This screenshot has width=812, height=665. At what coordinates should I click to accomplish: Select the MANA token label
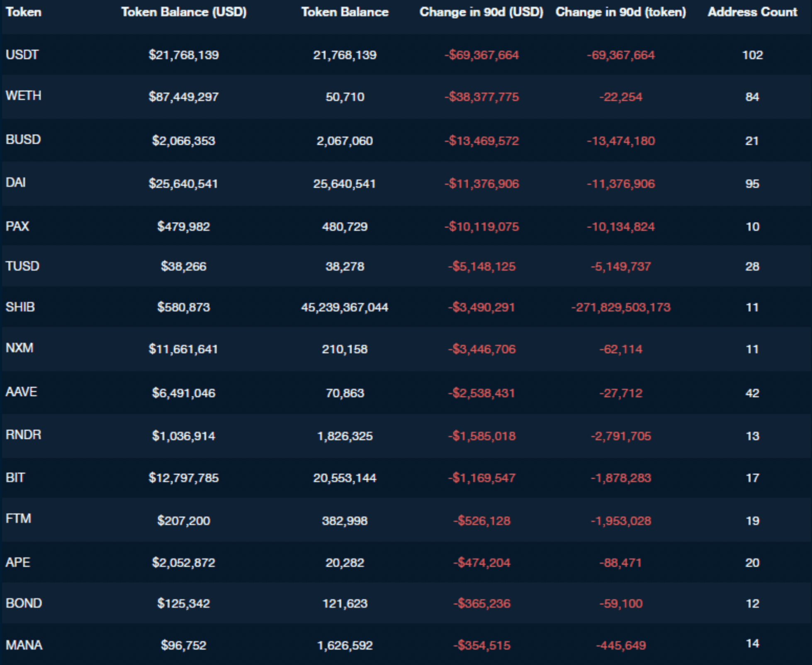(24, 645)
